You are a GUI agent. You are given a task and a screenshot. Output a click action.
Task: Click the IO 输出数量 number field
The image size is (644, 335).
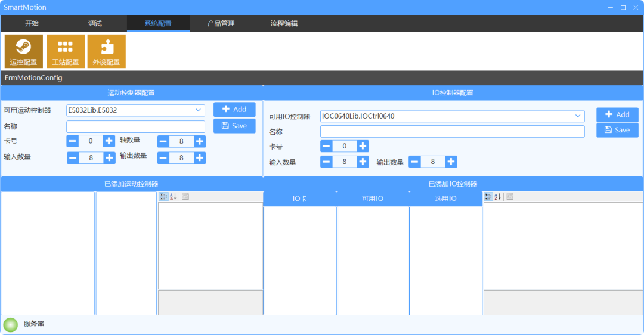click(x=433, y=162)
